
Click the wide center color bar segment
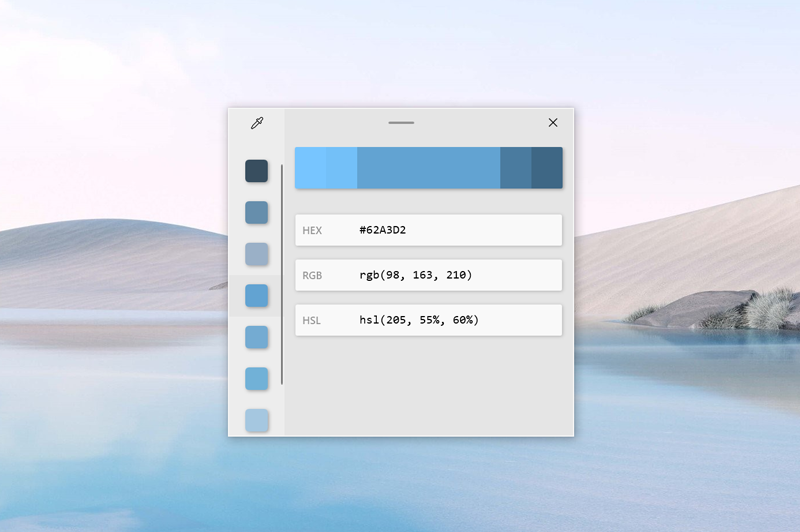pyautogui.click(x=428, y=168)
